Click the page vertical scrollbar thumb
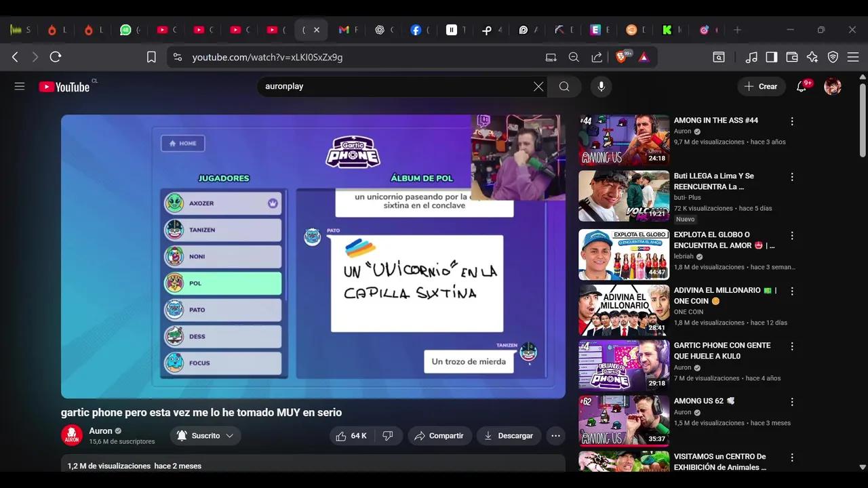Image resolution: width=868 pixels, height=488 pixels. (x=863, y=121)
